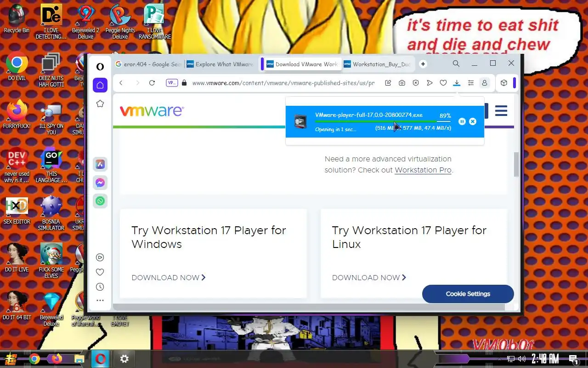Open WhatsApp in Opera's sidebar
Image resolution: width=588 pixels, height=368 pixels.
(100, 201)
